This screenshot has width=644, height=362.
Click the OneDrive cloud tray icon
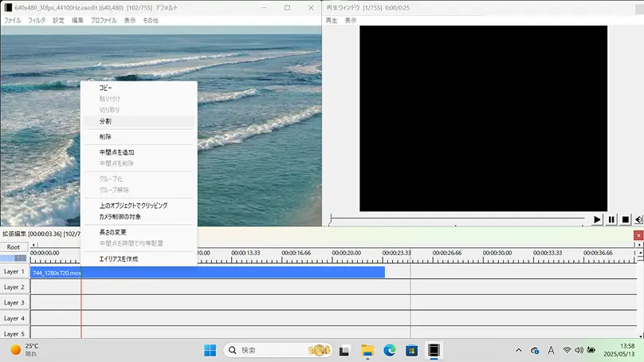(534, 351)
